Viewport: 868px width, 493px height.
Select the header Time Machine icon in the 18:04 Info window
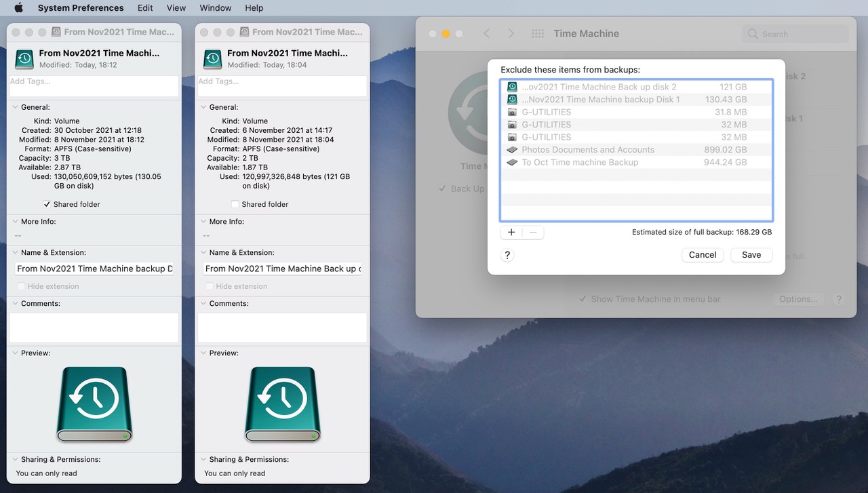214,59
